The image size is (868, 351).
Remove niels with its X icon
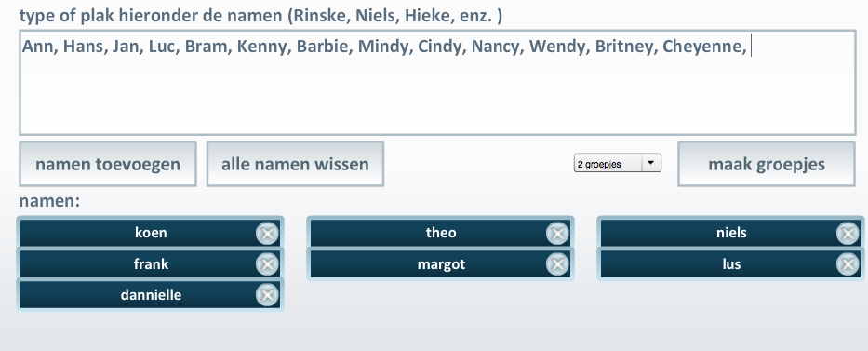pyautogui.click(x=848, y=234)
